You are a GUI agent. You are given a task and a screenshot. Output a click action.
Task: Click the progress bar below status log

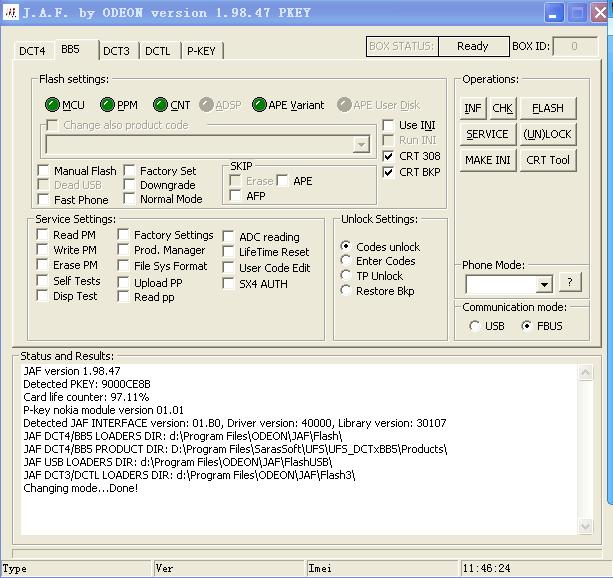[x=307, y=553]
